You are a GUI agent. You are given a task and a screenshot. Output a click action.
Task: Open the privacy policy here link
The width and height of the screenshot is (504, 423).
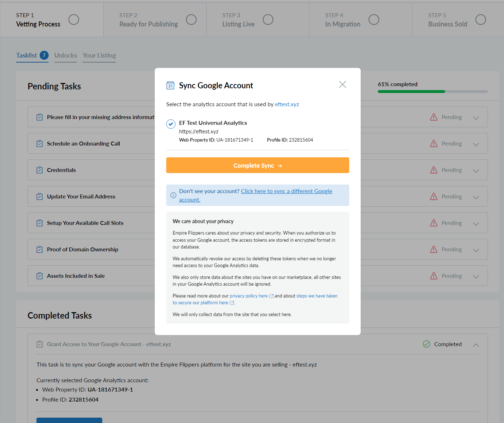click(249, 296)
